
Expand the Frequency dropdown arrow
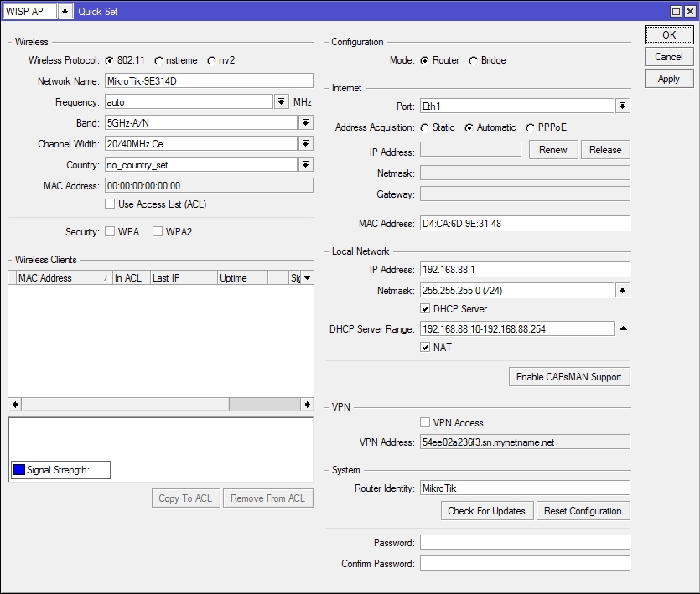coord(281,102)
